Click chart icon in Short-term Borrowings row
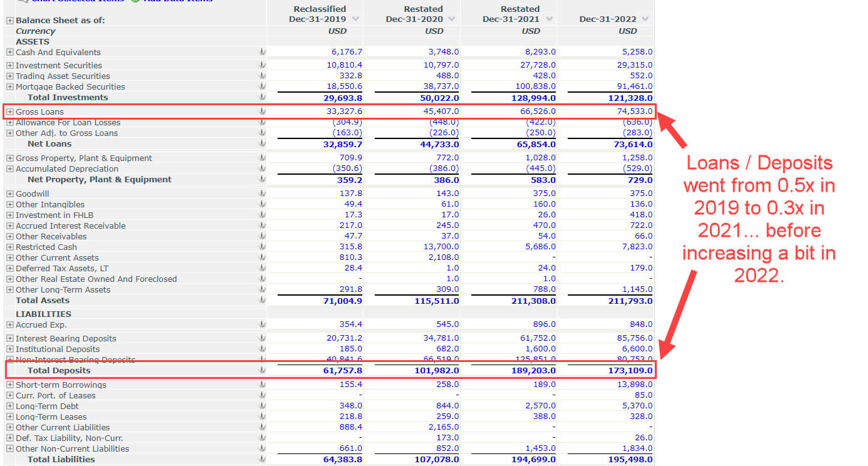This screenshot has height=466, width=868. click(x=262, y=385)
